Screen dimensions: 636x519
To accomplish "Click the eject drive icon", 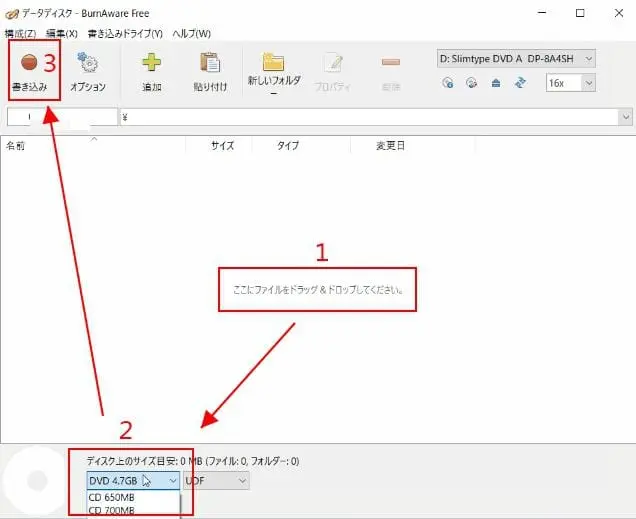I will point(496,83).
